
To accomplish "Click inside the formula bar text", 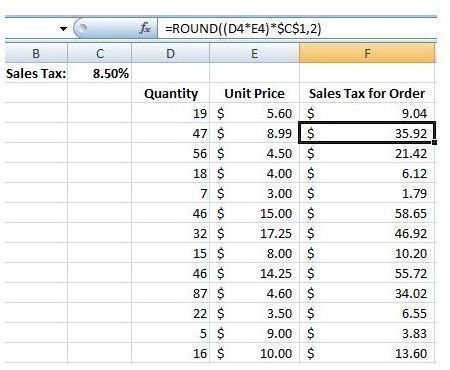I will tap(243, 29).
